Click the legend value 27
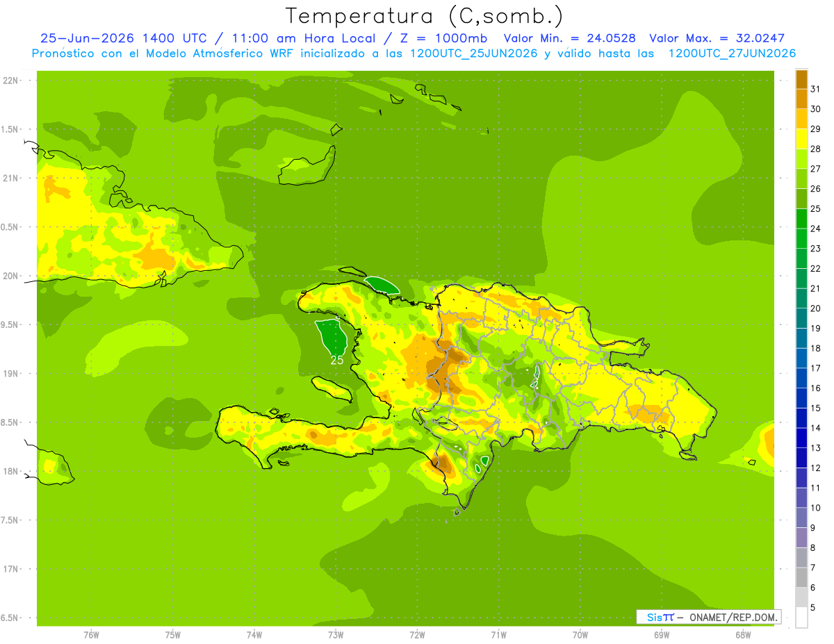The width and height of the screenshot is (834, 644). click(816, 169)
